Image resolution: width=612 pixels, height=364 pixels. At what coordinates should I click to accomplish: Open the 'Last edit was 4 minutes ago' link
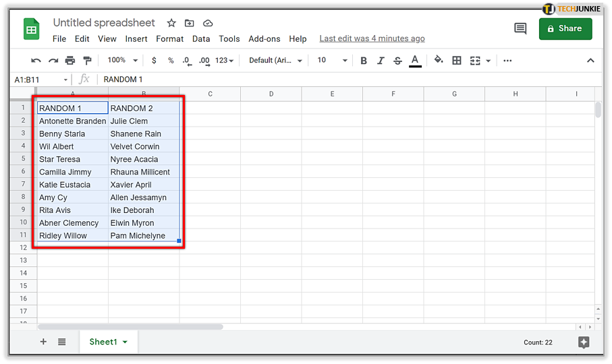[372, 38]
